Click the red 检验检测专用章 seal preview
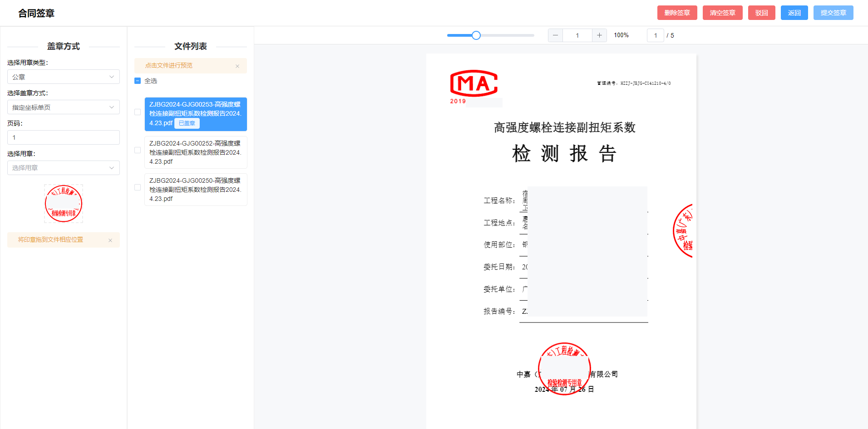This screenshot has height=429, width=868. coord(63,203)
